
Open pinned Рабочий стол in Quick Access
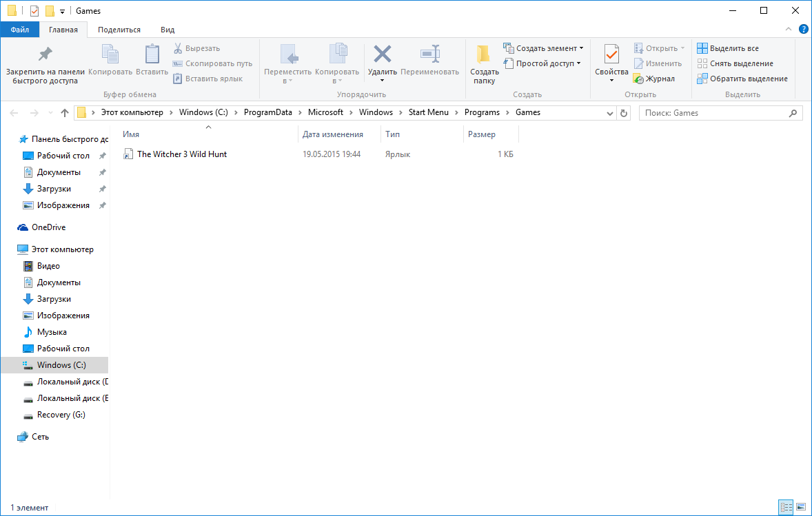click(63, 155)
